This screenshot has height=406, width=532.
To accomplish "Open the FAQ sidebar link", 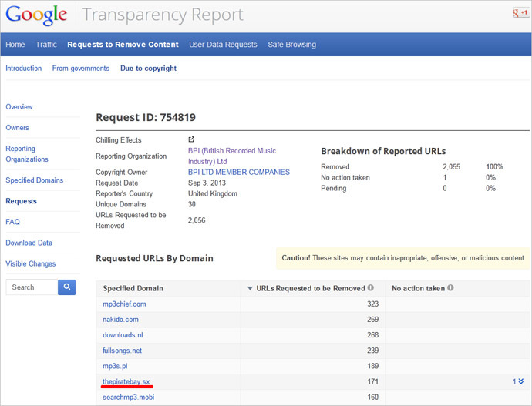I will pyautogui.click(x=12, y=222).
